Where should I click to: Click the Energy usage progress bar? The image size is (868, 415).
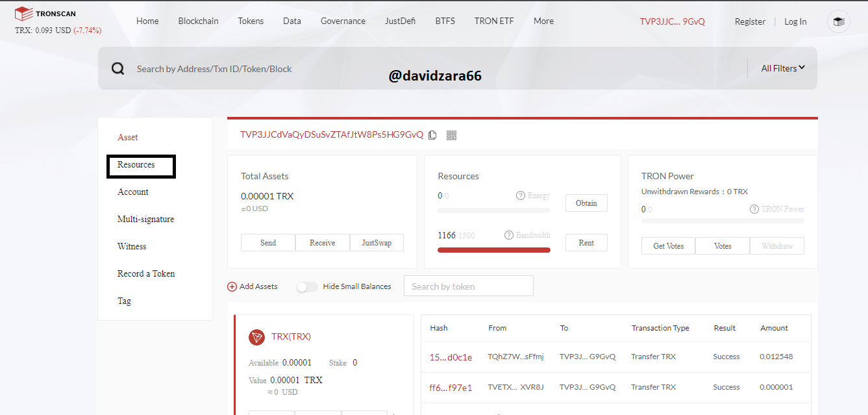[x=494, y=210]
